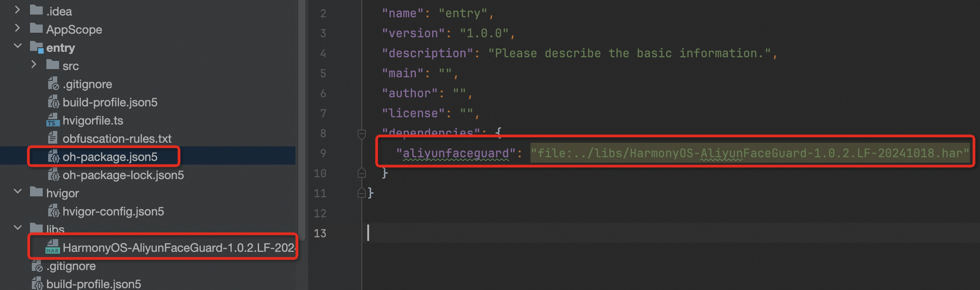Select oh-package.json5 in the tree

110,157
